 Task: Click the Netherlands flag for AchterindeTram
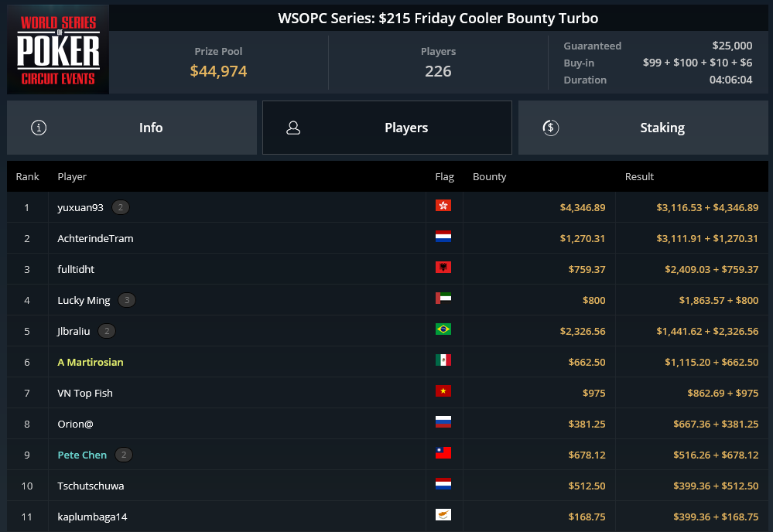pyautogui.click(x=443, y=237)
